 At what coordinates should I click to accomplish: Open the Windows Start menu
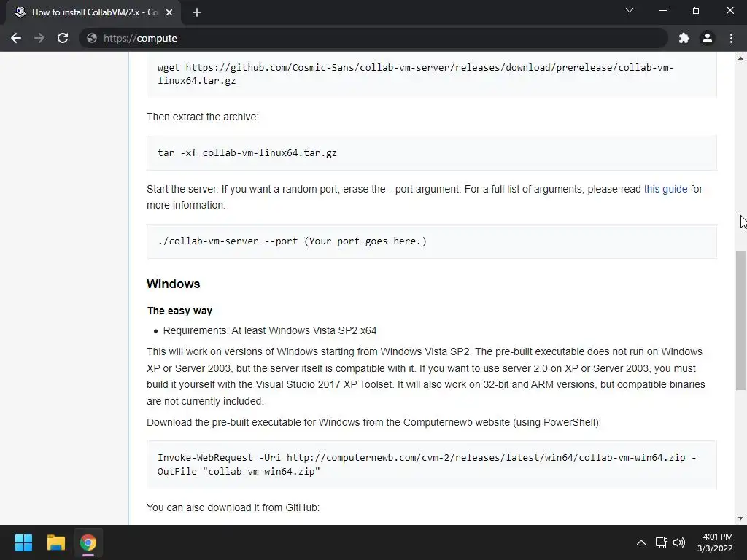click(23, 542)
